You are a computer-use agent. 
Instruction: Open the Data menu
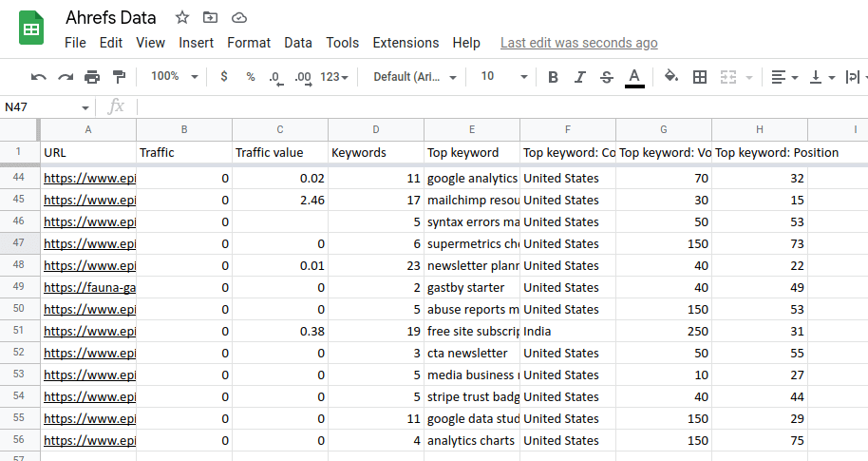[x=298, y=43]
